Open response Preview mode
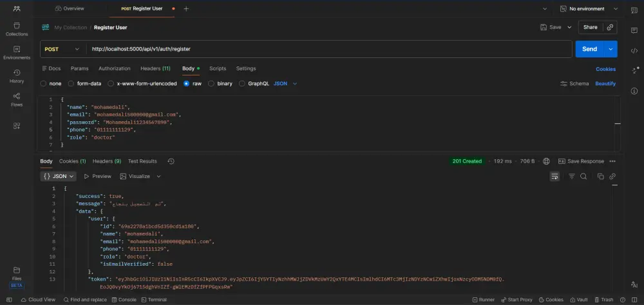644x305 pixels. coord(97,176)
